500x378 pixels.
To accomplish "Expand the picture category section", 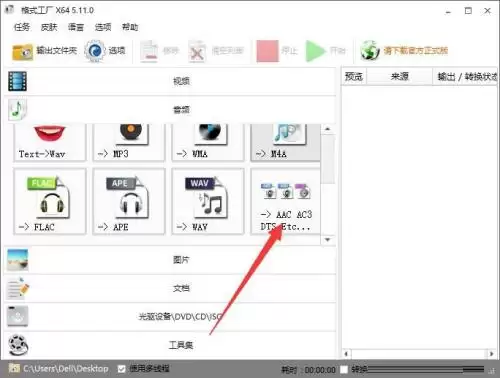I will click(170, 260).
